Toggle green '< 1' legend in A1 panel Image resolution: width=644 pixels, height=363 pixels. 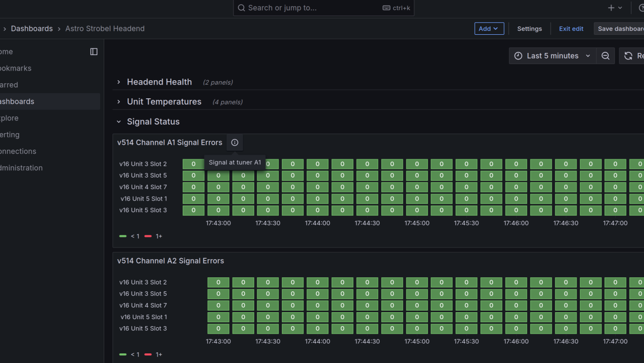pos(129,236)
